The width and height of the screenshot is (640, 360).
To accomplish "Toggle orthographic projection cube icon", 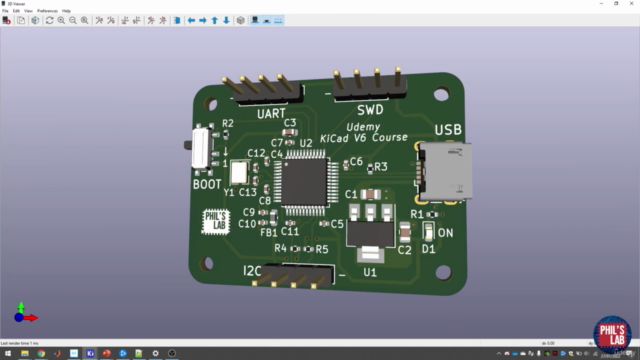I will [241, 20].
